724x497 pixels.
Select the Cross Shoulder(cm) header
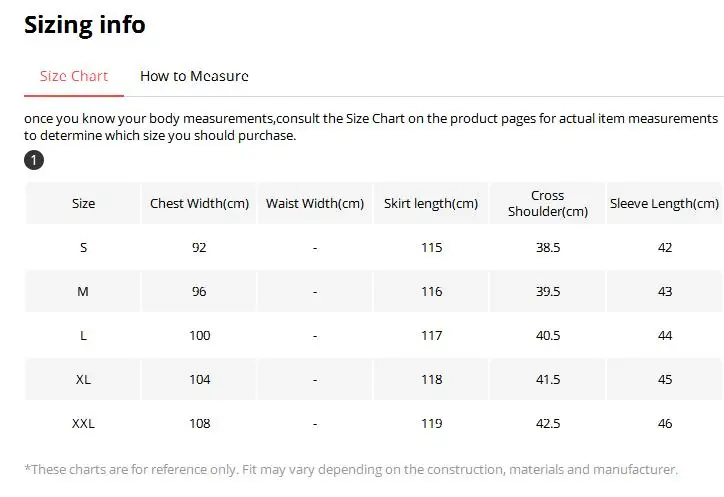pyautogui.click(x=548, y=203)
